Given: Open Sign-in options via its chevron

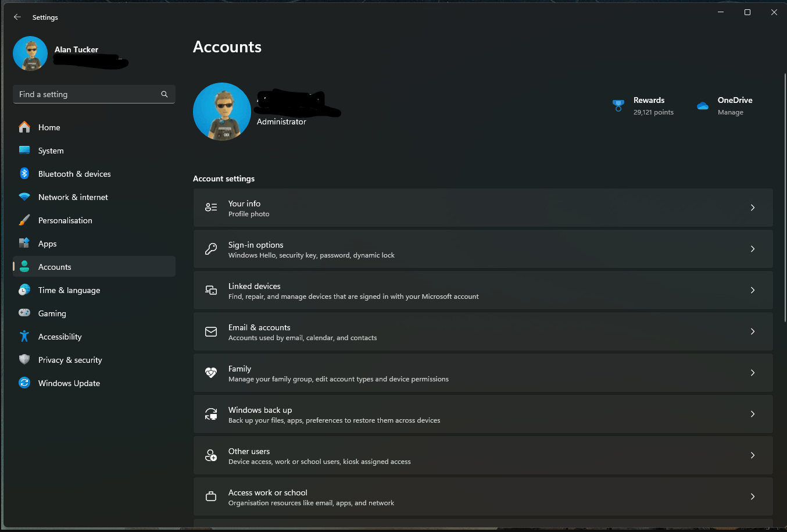Looking at the screenshot, I should point(753,249).
